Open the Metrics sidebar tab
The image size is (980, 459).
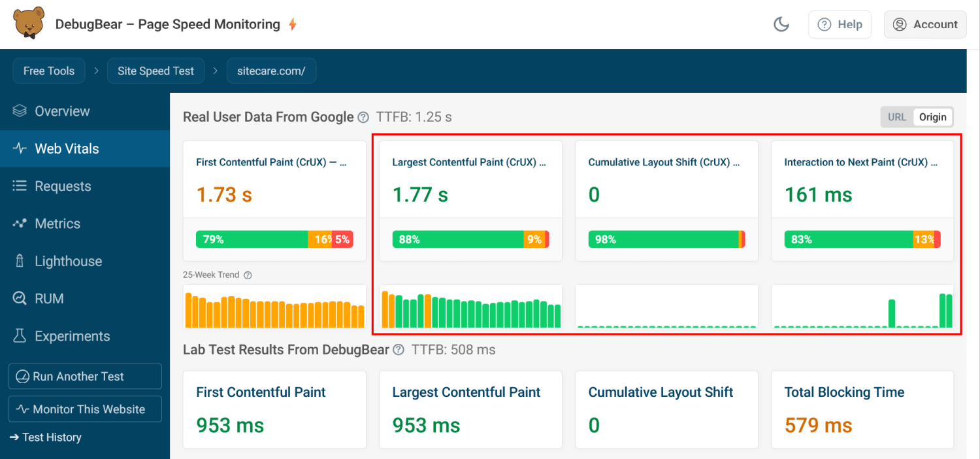click(85, 224)
